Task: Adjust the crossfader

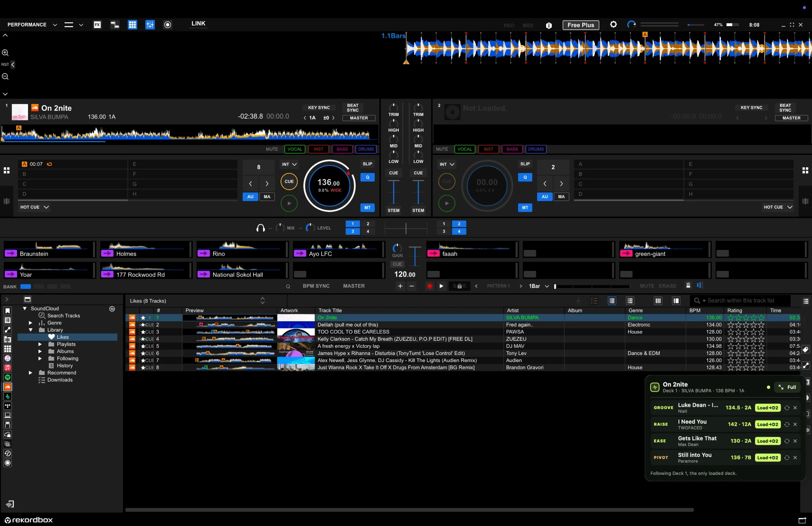Action: point(406,228)
